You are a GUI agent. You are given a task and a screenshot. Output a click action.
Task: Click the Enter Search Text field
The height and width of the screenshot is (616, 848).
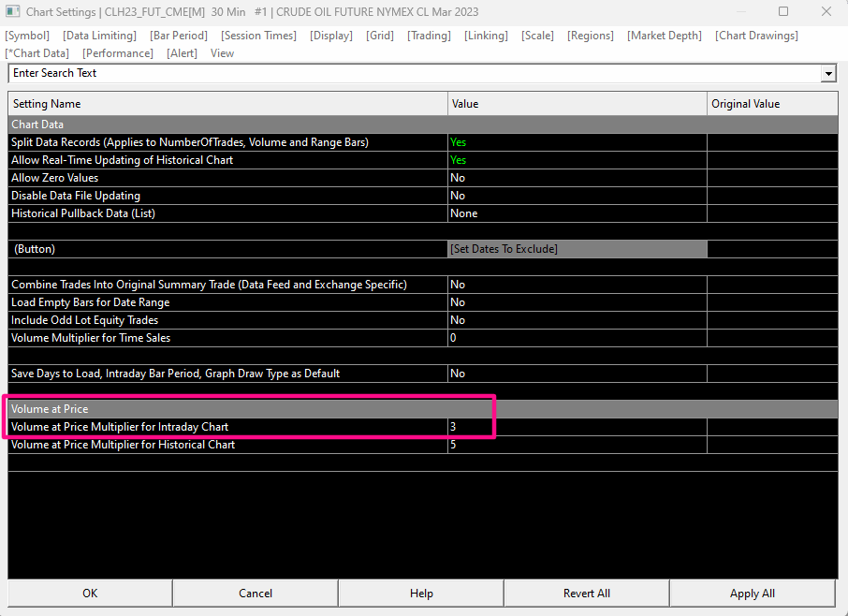pyautogui.click(x=415, y=73)
